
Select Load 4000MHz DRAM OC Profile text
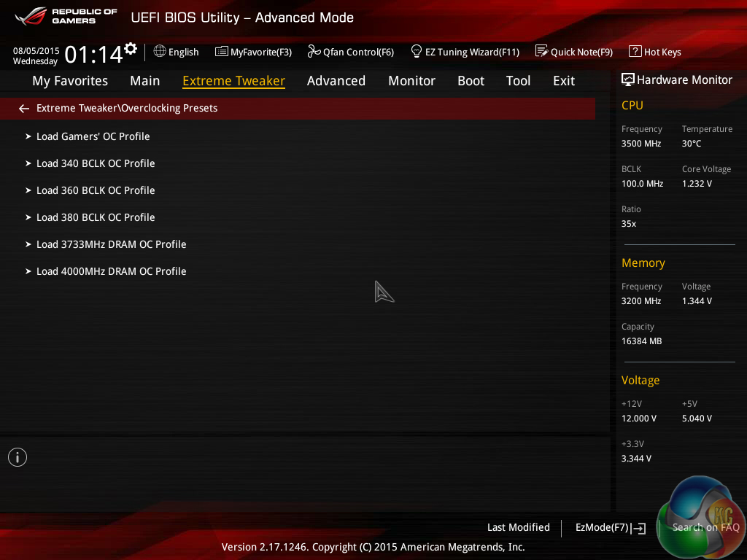[x=112, y=271]
